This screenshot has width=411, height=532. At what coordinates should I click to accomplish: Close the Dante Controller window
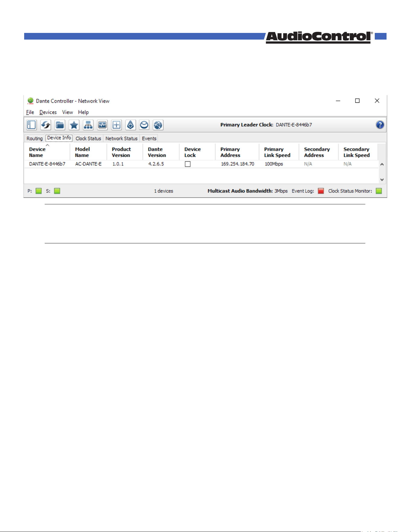377,101
